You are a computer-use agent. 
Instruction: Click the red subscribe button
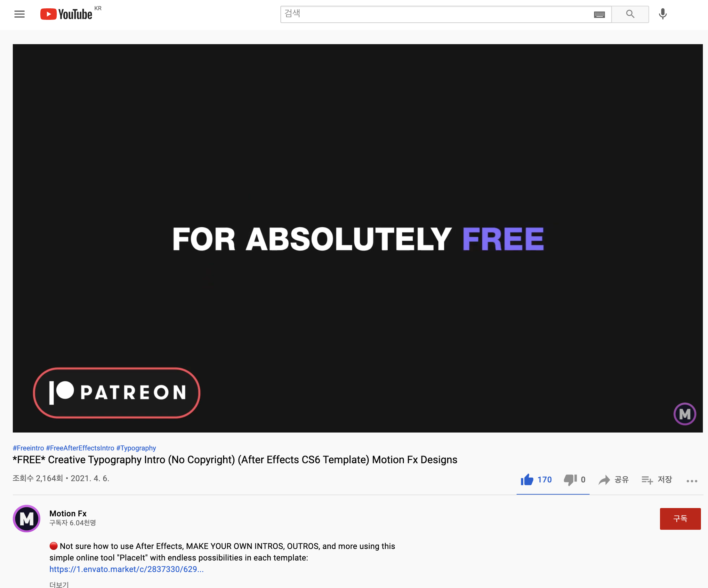click(680, 519)
